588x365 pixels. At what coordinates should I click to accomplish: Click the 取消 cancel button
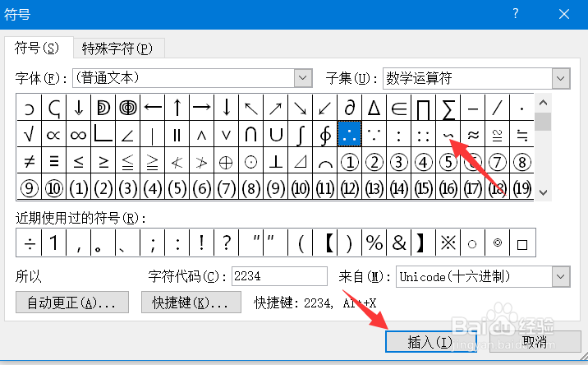[535, 341]
